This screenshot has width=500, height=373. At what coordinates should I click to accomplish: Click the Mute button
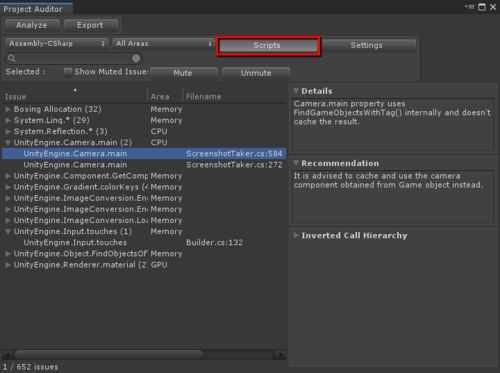(x=183, y=73)
